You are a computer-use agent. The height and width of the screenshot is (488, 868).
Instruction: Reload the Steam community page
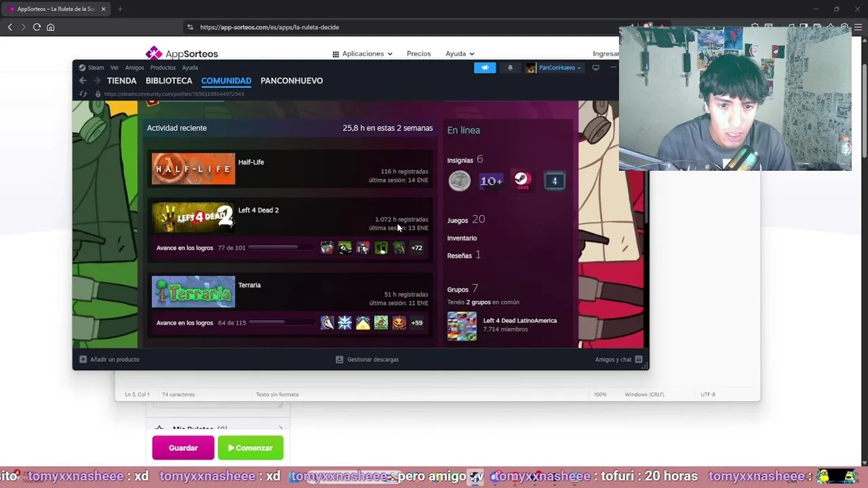click(83, 94)
